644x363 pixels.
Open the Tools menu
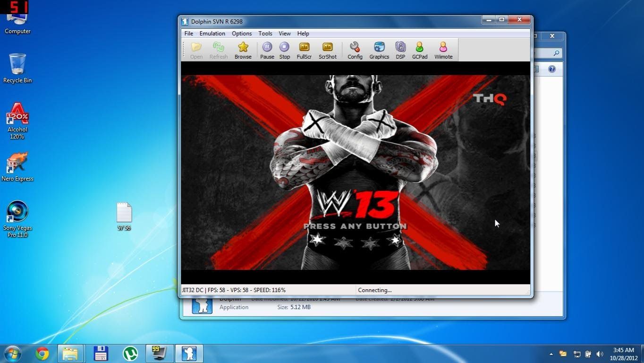[265, 34]
